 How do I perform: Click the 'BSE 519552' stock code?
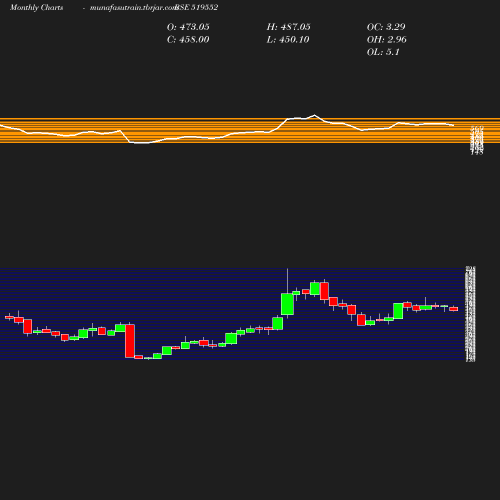pyautogui.click(x=197, y=8)
